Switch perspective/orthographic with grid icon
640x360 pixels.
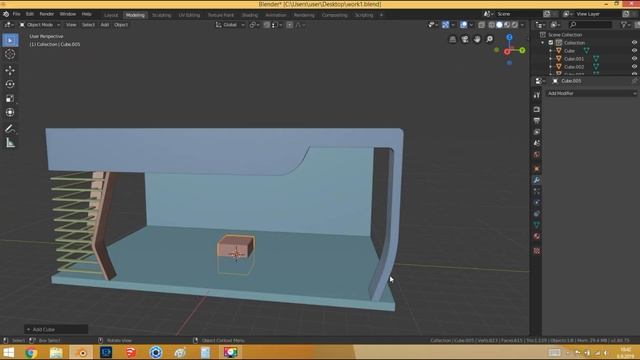(x=453, y=39)
